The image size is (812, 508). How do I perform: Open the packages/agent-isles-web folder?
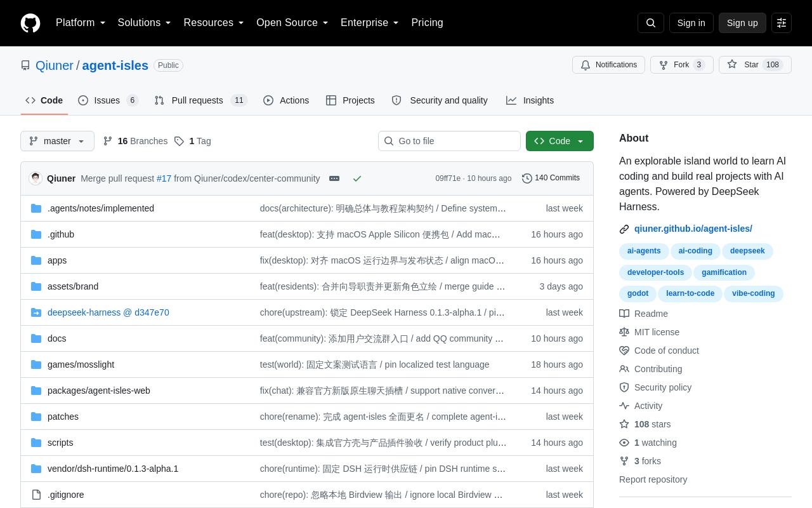(x=99, y=391)
